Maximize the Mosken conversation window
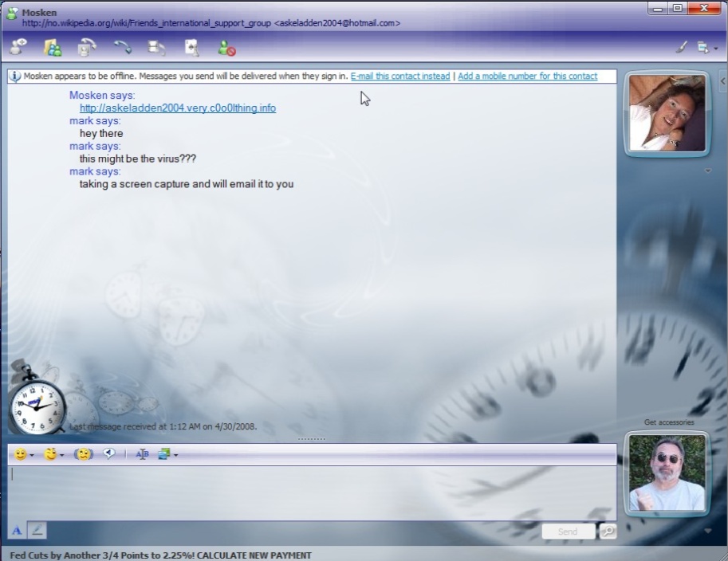The image size is (728, 561). [x=678, y=8]
